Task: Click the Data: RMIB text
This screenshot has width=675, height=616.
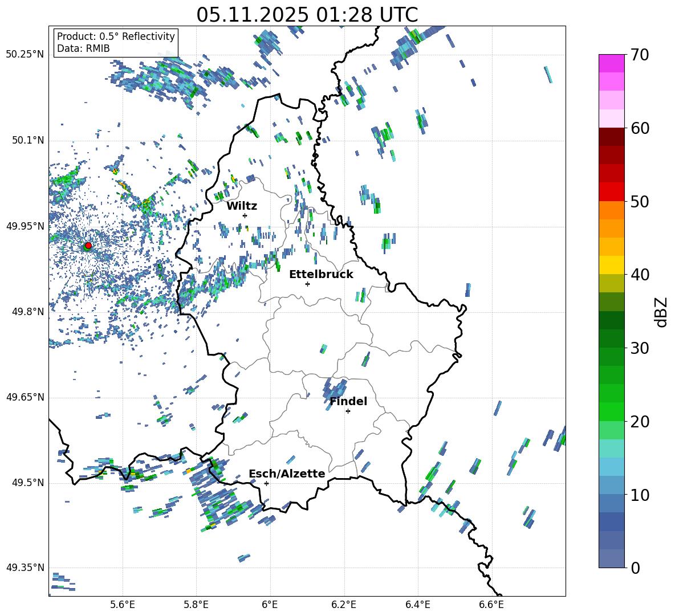Action: pyautogui.click(x=83, y=49)
